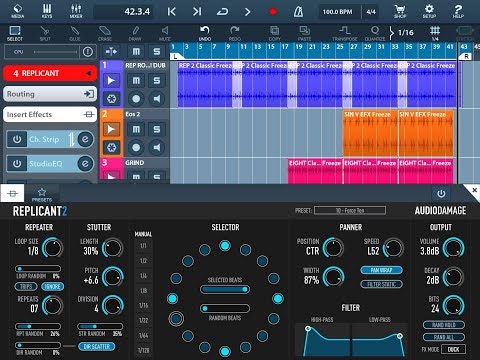
Task: Toggle the PAN WRAP button
Action: tap(381, 270)
